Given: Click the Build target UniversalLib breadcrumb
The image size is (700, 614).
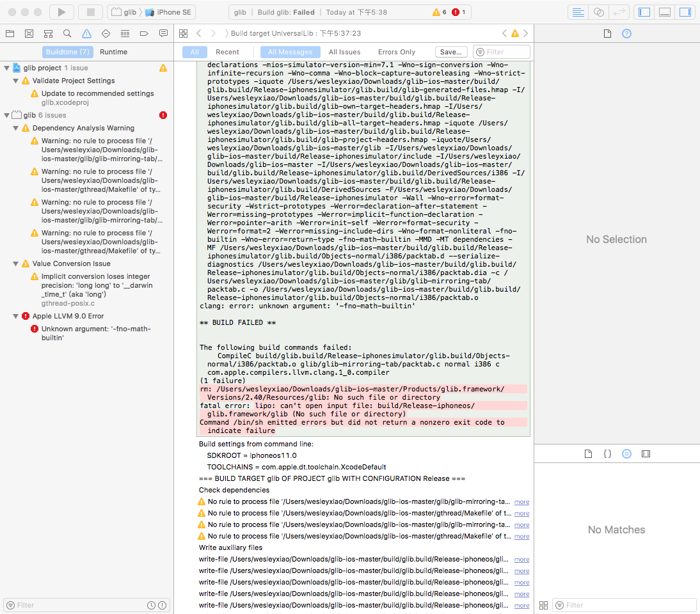Looking at the screenshot, I should tap(296, 33).
